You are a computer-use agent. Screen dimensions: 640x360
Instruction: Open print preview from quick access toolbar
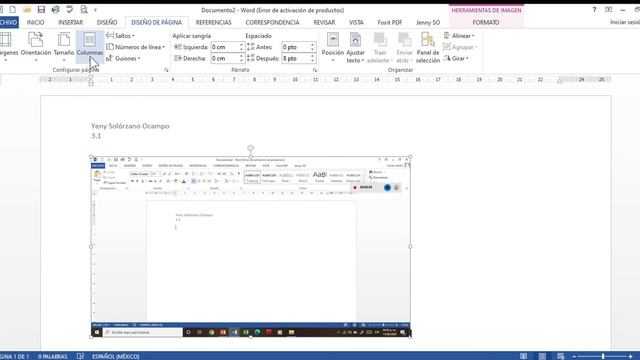coord(84,9)
